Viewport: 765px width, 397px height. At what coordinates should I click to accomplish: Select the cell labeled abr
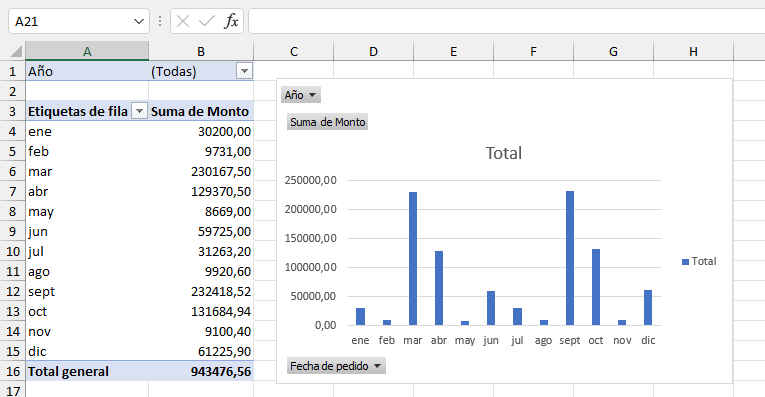[87, 191]
